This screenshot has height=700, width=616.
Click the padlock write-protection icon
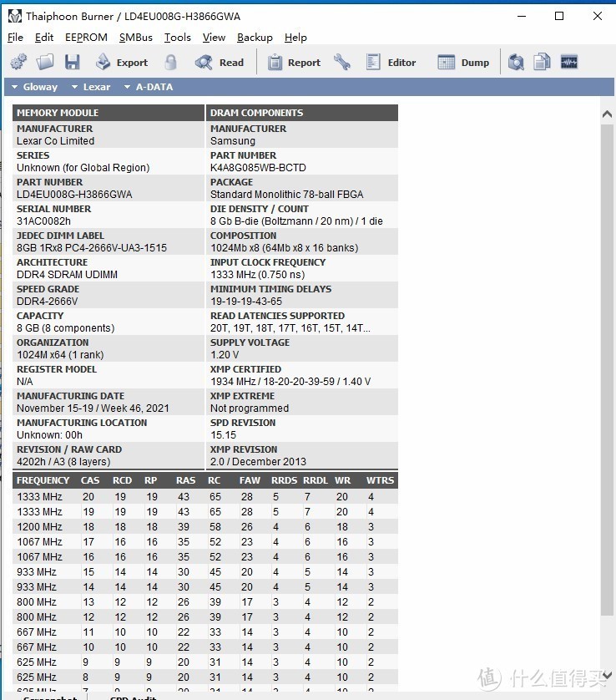[170, 62]
